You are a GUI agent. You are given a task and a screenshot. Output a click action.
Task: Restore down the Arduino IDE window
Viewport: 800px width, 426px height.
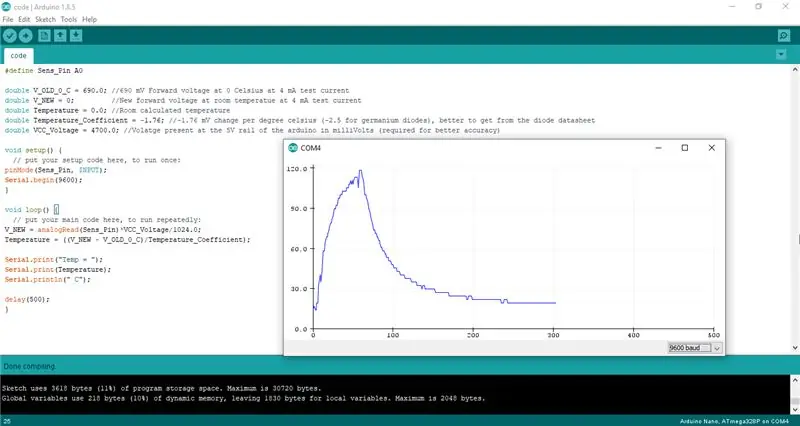tap(759, 7)
